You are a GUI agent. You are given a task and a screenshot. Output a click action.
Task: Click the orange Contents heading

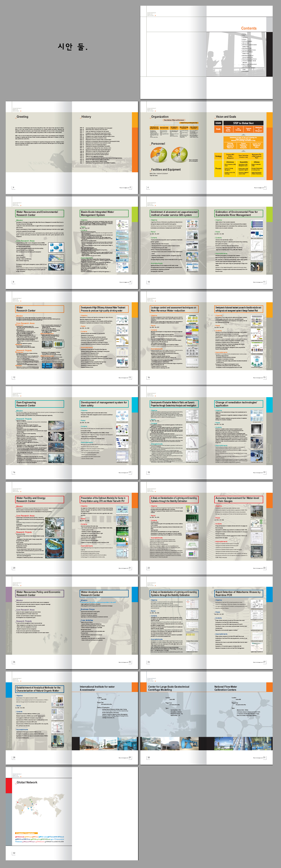[x=249, y=28]
